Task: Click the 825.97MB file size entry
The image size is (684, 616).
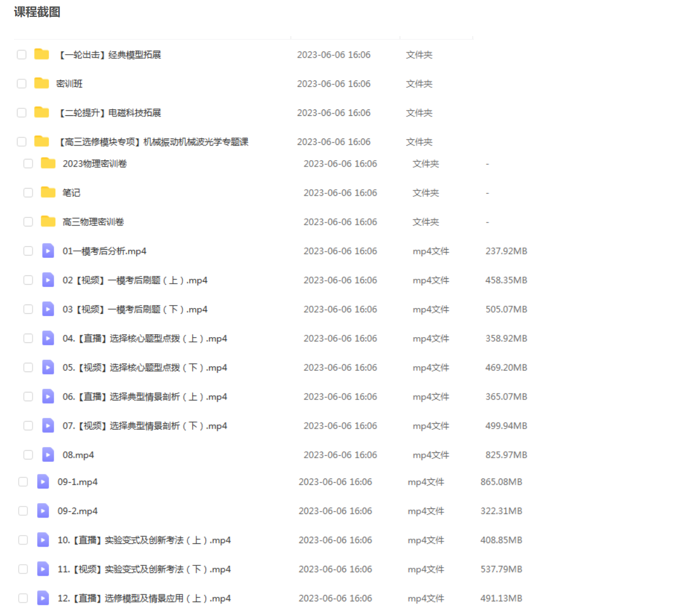Action: [x=506, y=455]
